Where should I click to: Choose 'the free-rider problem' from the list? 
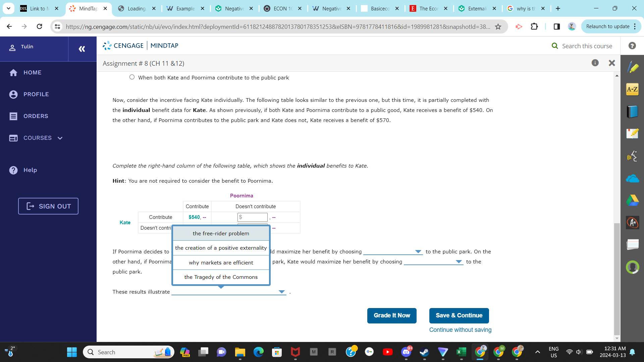(x=221, y=233)
